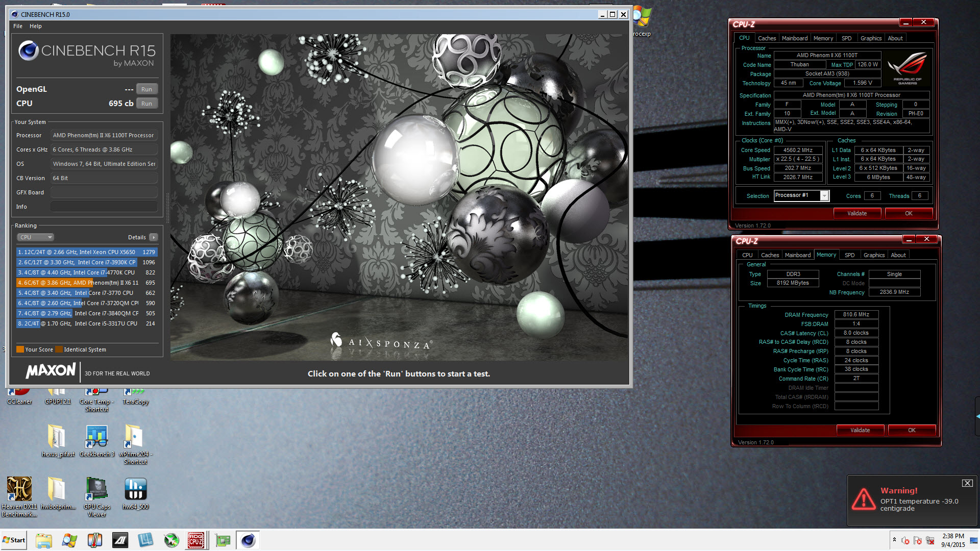Click Validate in the upper CPU-Z window

857,213
